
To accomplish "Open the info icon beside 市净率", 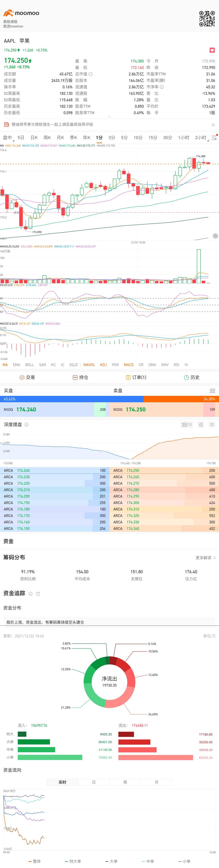I will (x=162, y=87).
